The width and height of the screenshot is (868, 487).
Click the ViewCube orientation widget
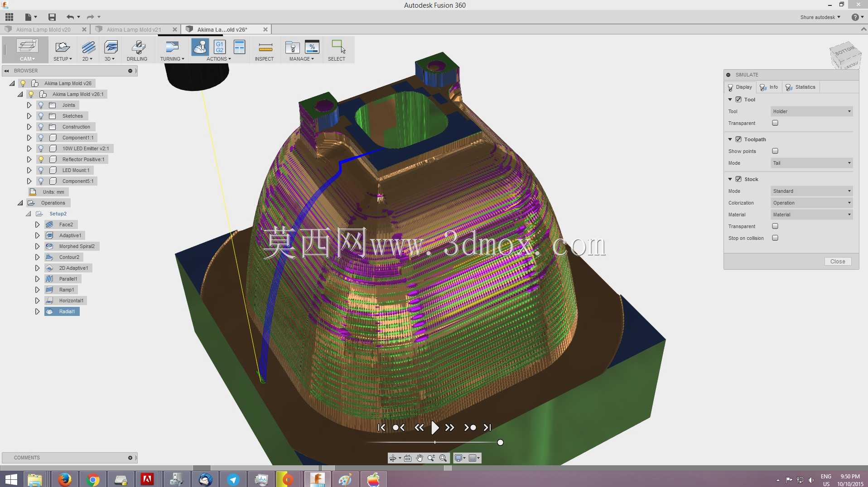pos(844,56)
